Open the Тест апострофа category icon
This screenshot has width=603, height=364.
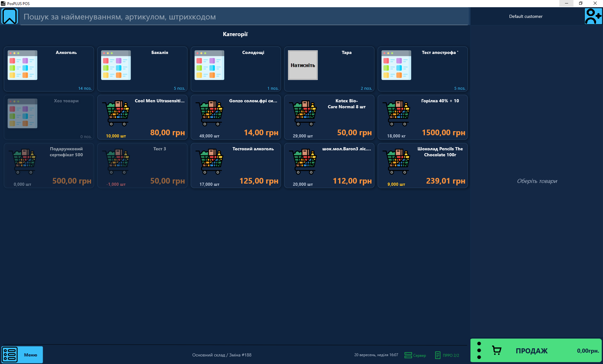click(396, 65)
